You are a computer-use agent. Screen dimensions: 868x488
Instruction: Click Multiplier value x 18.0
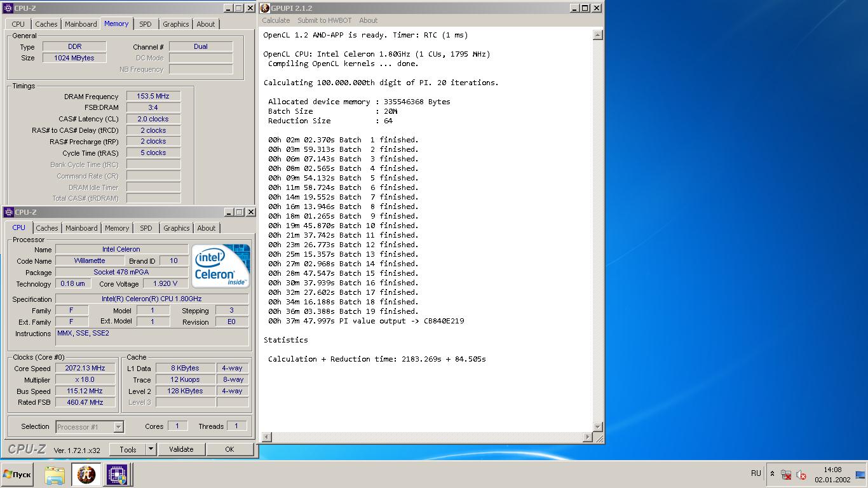pos(85,379)
